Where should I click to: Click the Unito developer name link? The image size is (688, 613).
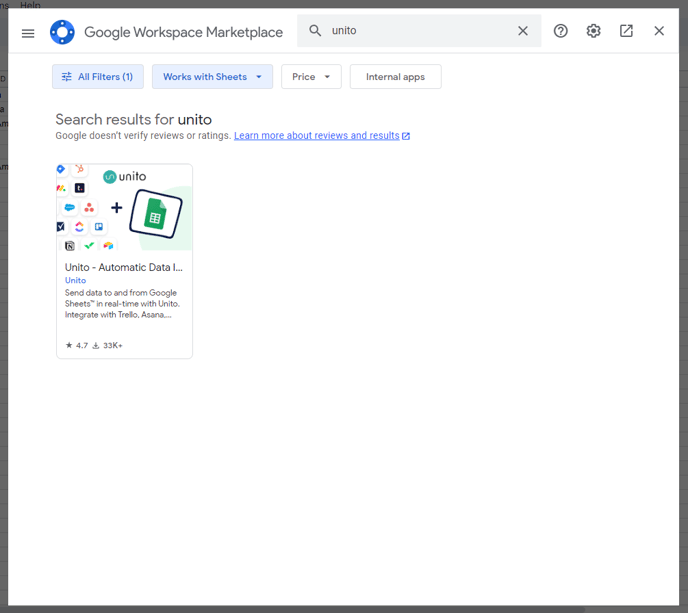coord(75,280)
